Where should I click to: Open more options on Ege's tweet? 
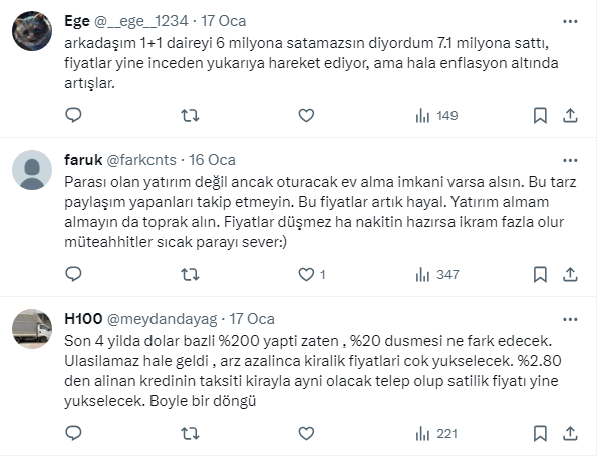pos(571,19)
